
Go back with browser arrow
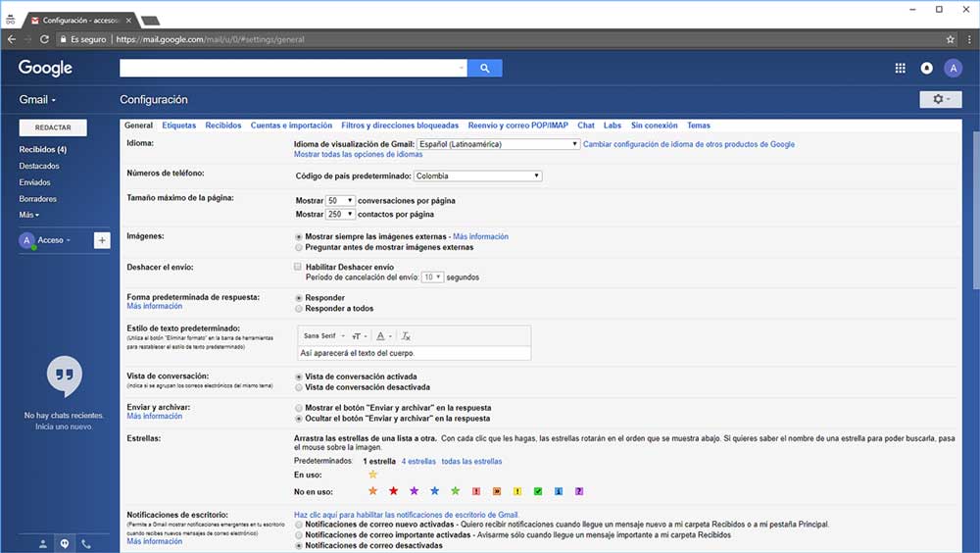tap(11, 39)
